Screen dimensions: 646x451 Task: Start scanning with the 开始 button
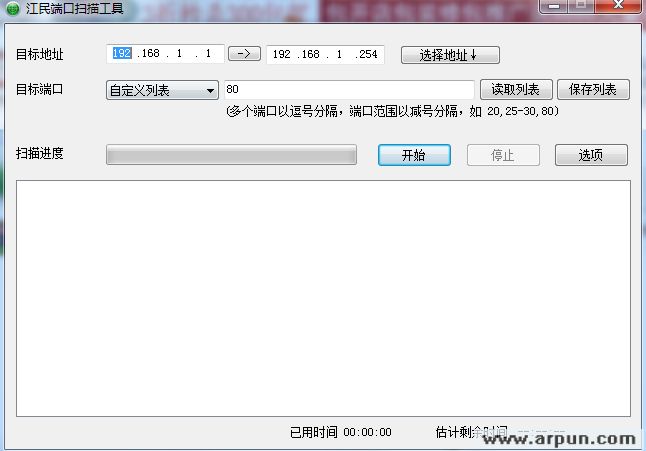[414, 155]
